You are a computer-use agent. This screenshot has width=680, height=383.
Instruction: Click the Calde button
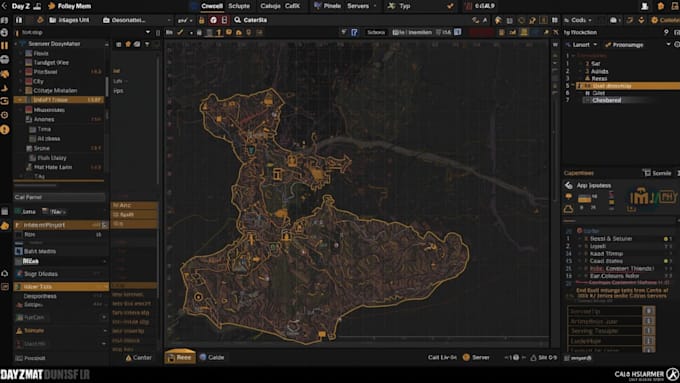pyautogui.click(x=212, y=357)
